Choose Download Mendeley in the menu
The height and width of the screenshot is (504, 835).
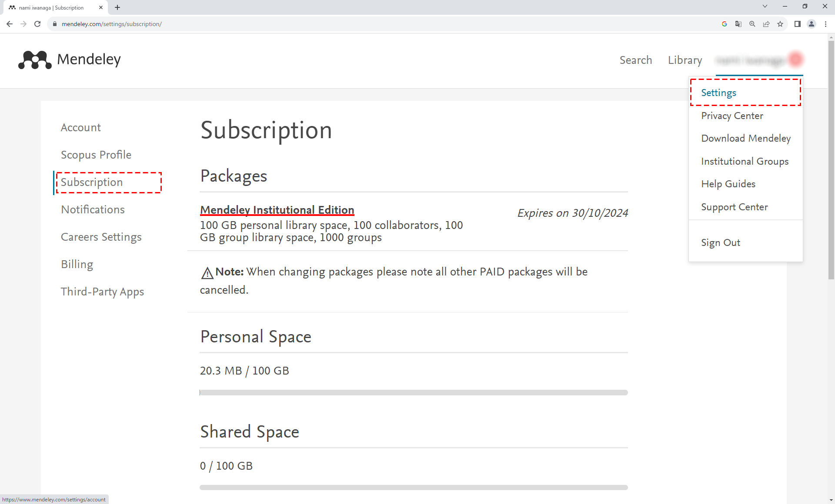click(x=746, y=138)
